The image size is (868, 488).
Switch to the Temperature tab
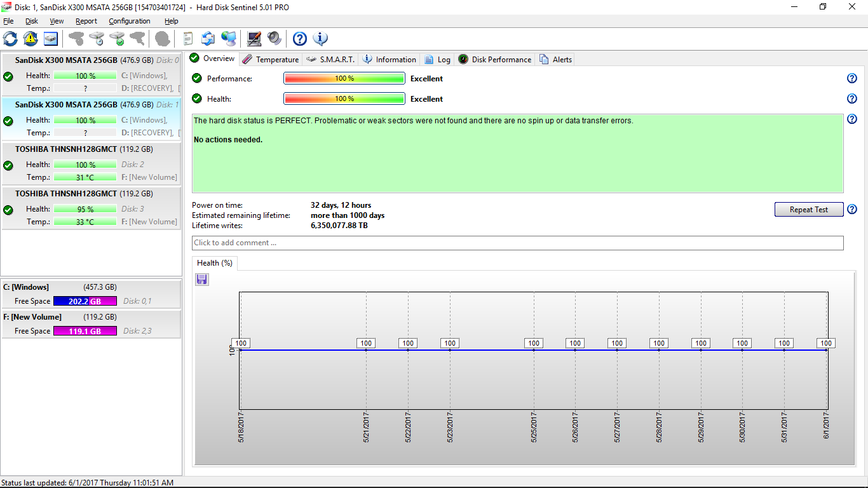[271, 59]
